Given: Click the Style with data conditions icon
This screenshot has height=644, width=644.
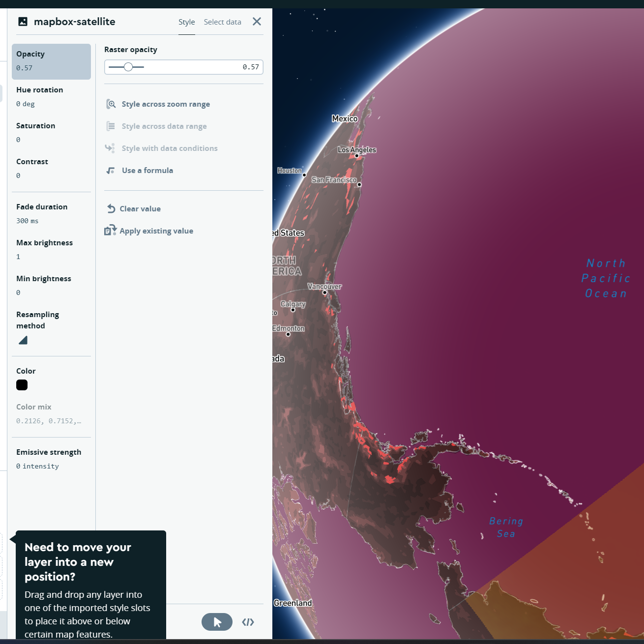Looking at the screenshot, I should [x=110, y=148].
